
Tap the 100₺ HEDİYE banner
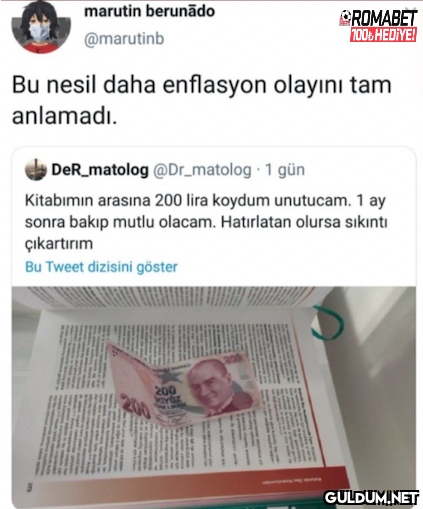tap(383, 35)
